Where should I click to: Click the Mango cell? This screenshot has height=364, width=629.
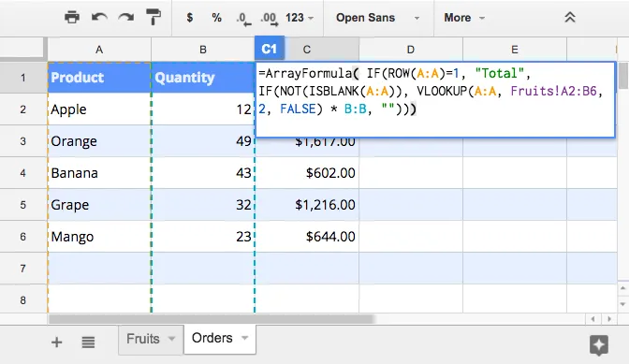(99, 237)
